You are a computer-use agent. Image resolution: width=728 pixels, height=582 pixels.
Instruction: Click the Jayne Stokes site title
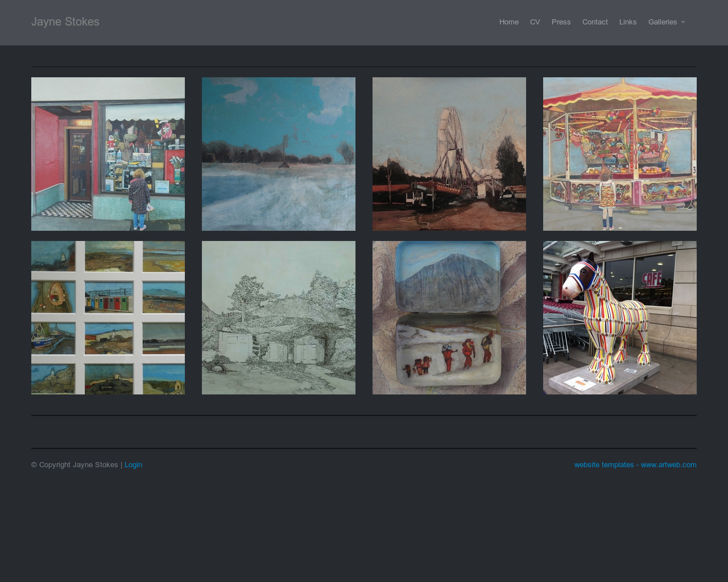(x=65, y=22)
